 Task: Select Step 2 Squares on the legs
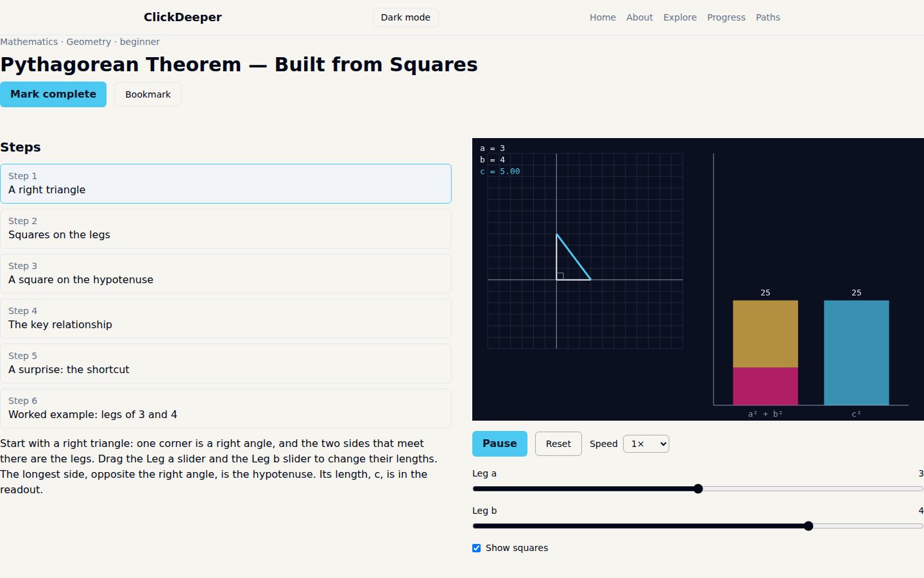pos(226,229)
